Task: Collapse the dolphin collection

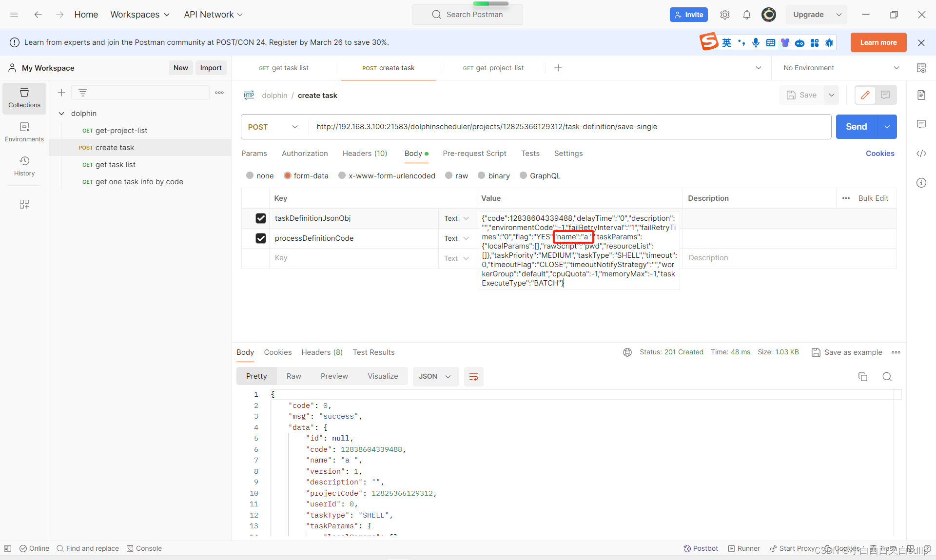Action: 61,114
